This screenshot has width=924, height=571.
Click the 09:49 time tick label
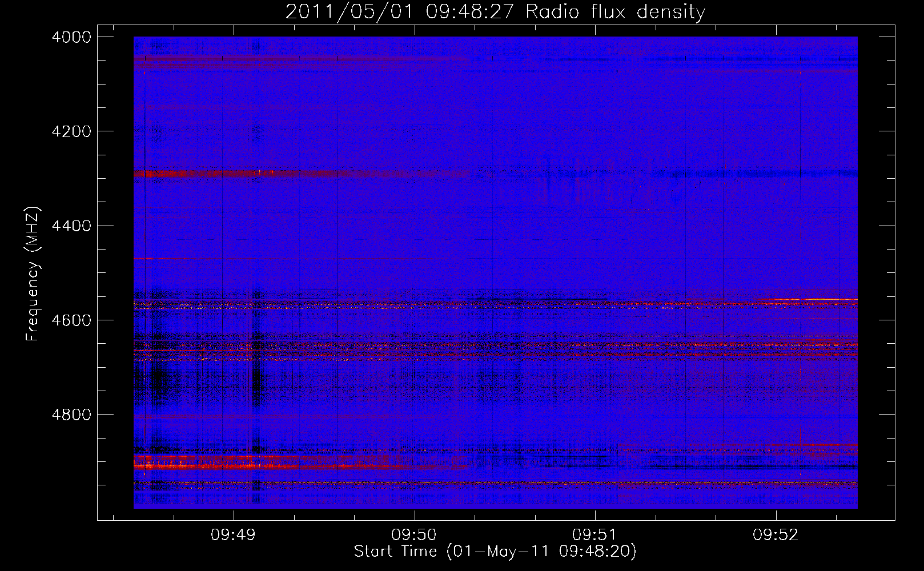233,535
